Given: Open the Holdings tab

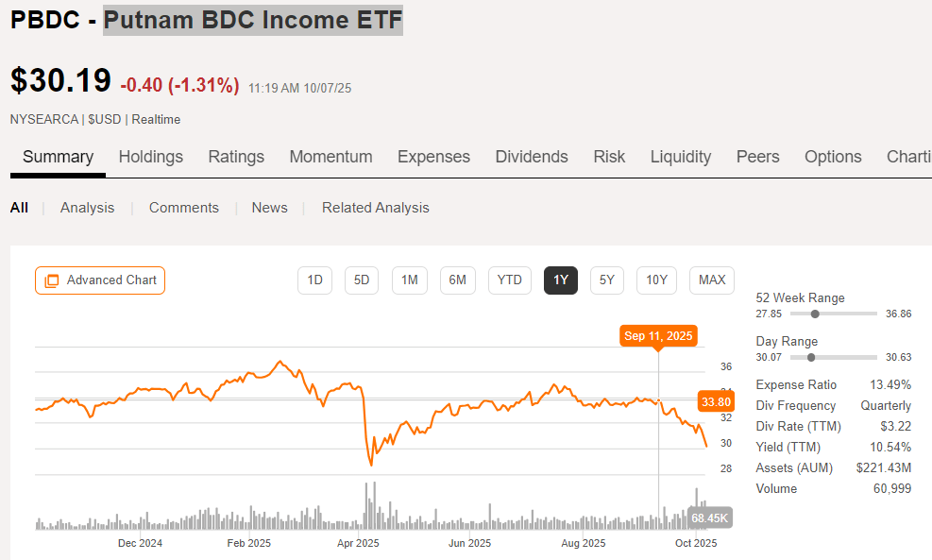Looking at the screenshot, I should coord(151,157).
